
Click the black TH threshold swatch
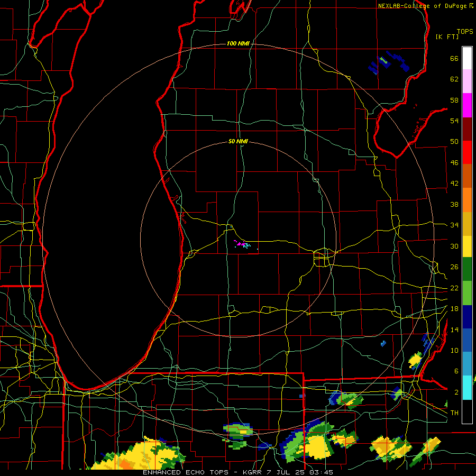(467, 411)
